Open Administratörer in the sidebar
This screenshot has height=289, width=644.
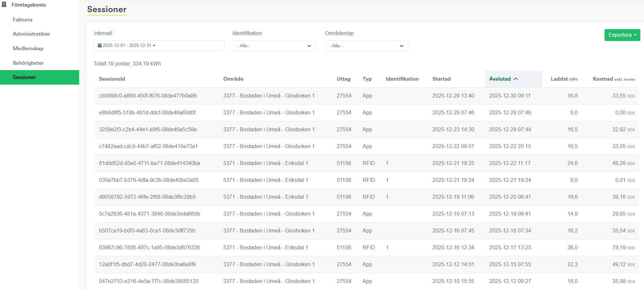31,34
